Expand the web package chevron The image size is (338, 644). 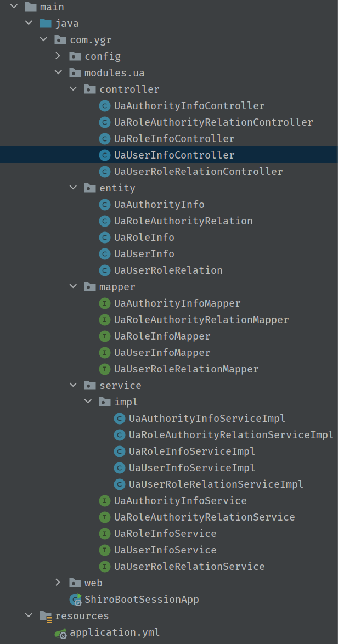coord(58,583)
